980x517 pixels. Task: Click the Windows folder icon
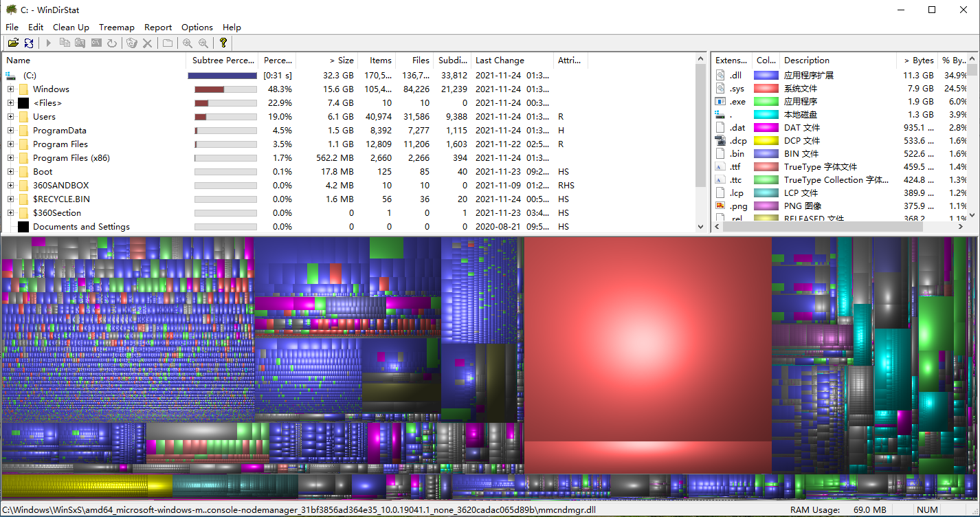point(24,89)
